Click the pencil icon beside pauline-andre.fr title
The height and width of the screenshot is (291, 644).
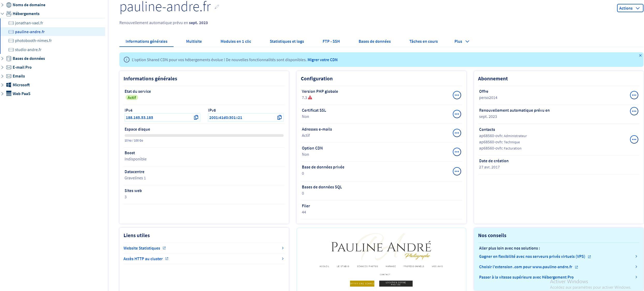(217, 7)
